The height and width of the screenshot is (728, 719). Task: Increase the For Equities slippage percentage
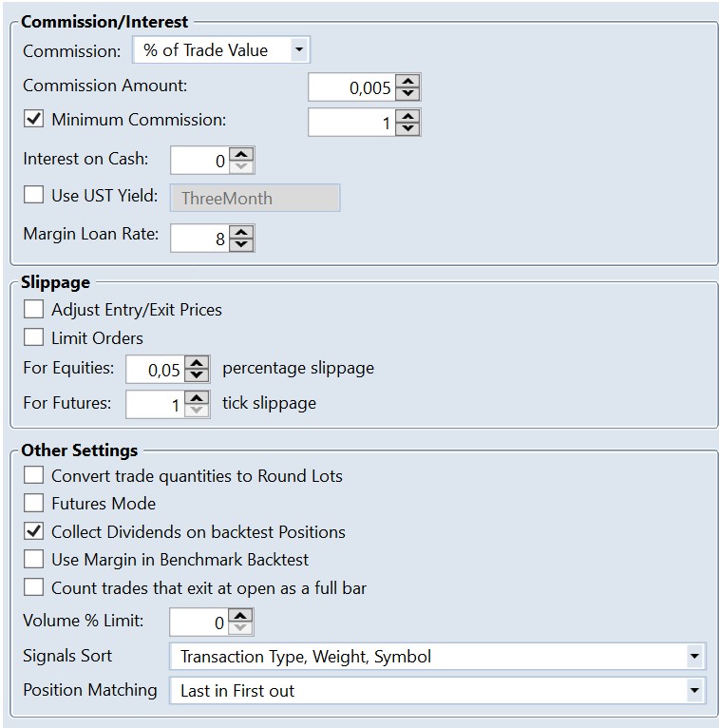197,362
